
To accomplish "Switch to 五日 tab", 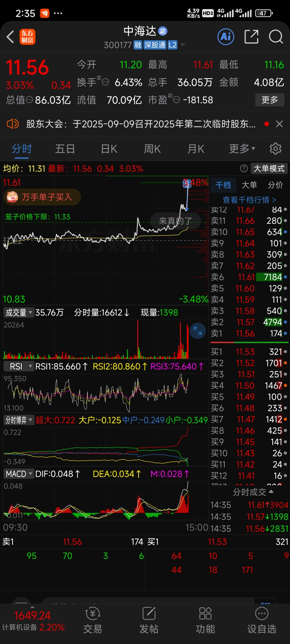I will (65, 149).
